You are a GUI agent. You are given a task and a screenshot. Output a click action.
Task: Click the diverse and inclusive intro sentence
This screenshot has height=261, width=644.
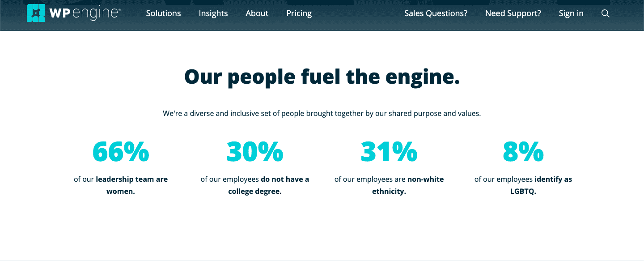pyautogui.click(x=322, y=113)
